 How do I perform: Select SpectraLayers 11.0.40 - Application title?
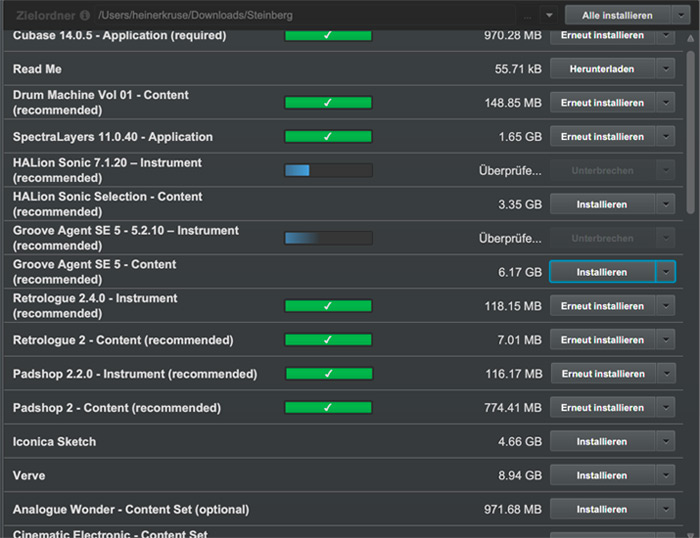[x=112, y=137]
